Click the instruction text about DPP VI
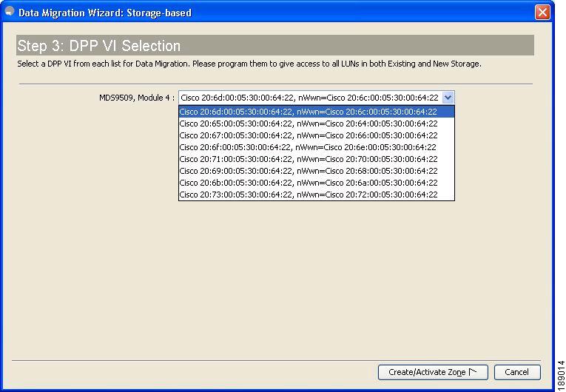This screenshot has width=566, height=392. pyautogui.click(x=249, y=64)
